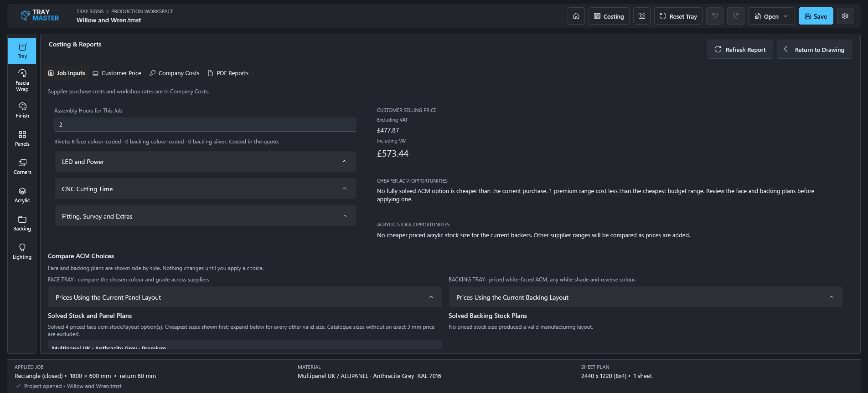
Task: Click the Reset Tray button
Action: (x=678, y=16)
